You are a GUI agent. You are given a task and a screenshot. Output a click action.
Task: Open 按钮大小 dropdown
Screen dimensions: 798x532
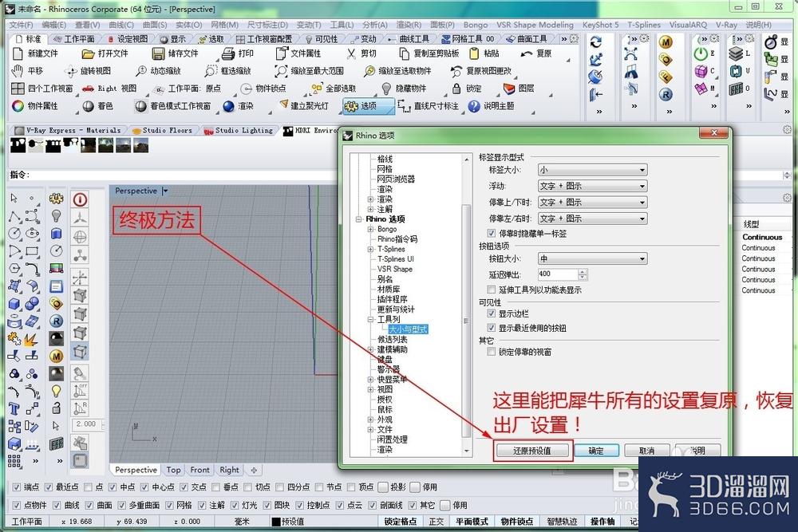tap(592, 259)
